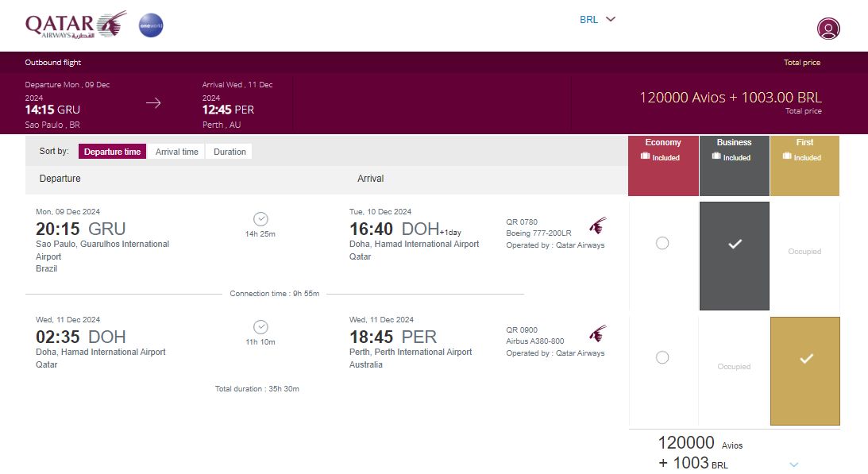Select Economy for the DOH to PER flight

click(662, 358)
